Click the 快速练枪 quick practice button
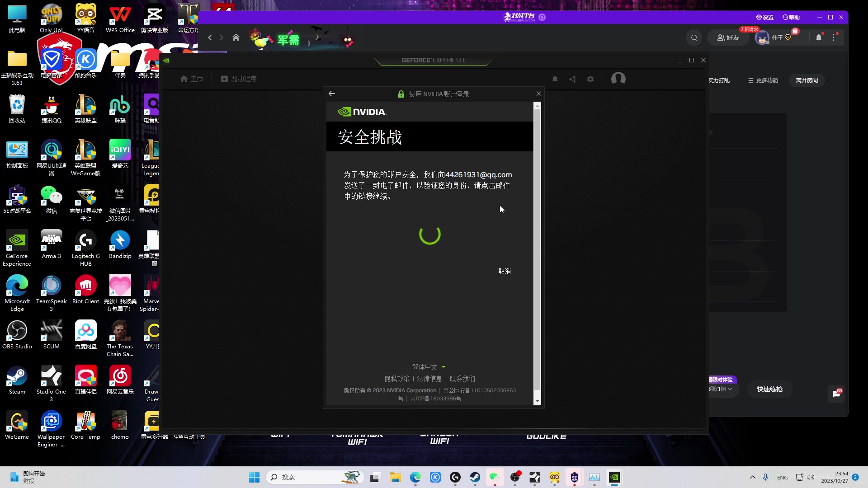 tap(769, 389)
